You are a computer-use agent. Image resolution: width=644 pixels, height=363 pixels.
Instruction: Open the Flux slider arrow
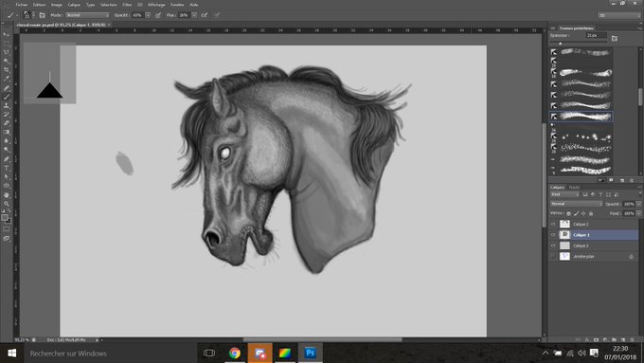(x=194, y=15)
